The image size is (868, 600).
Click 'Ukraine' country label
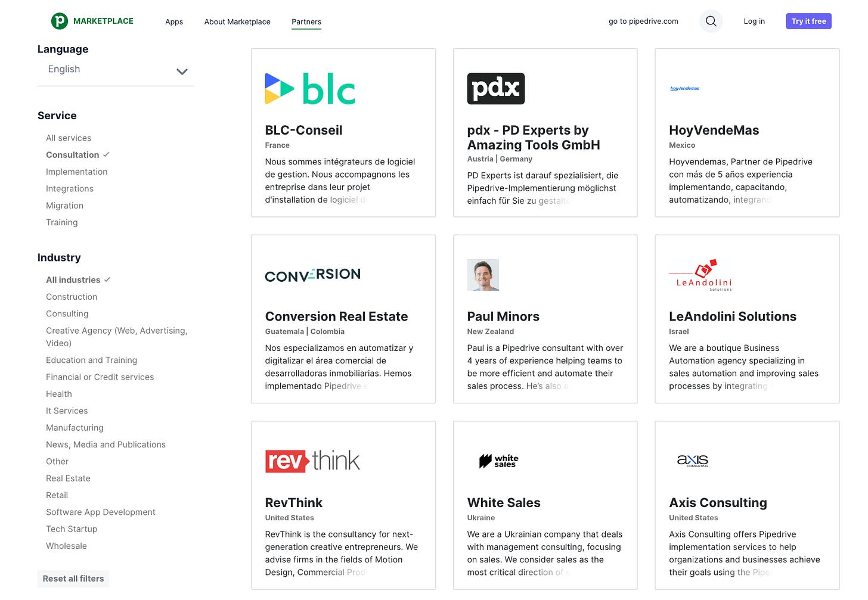click(481, 518)
